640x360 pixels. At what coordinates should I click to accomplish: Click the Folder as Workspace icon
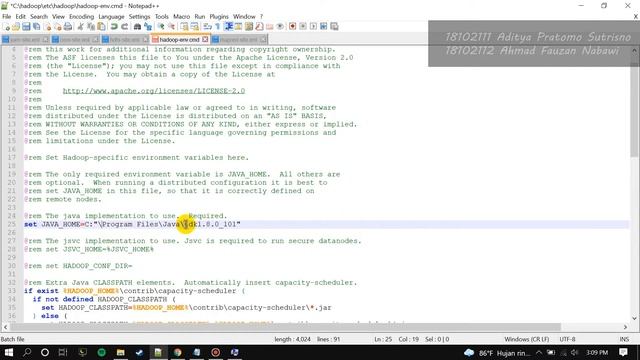pos(269,27)
